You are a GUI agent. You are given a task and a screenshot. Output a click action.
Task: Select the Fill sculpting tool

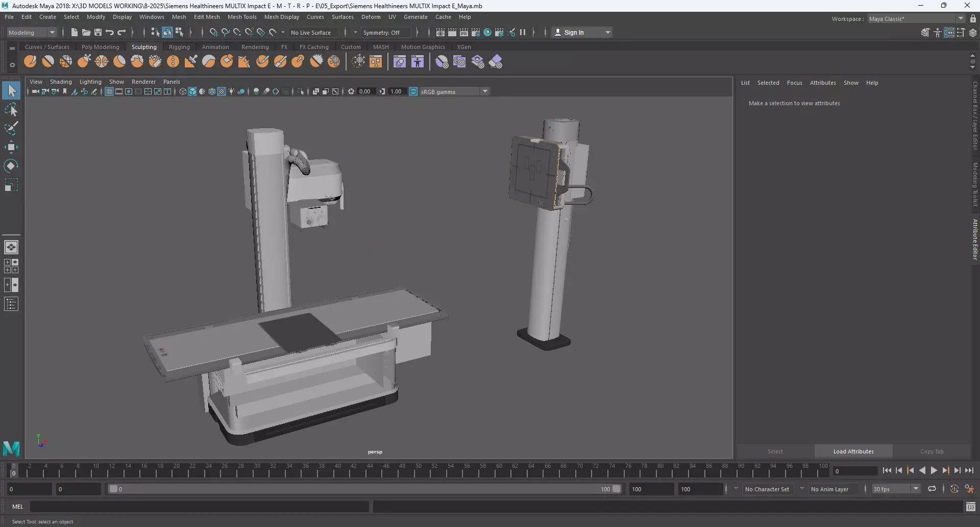[244, 62]
